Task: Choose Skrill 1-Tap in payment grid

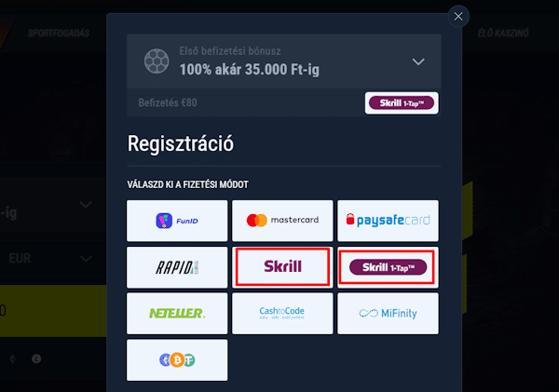Action: 388,267
